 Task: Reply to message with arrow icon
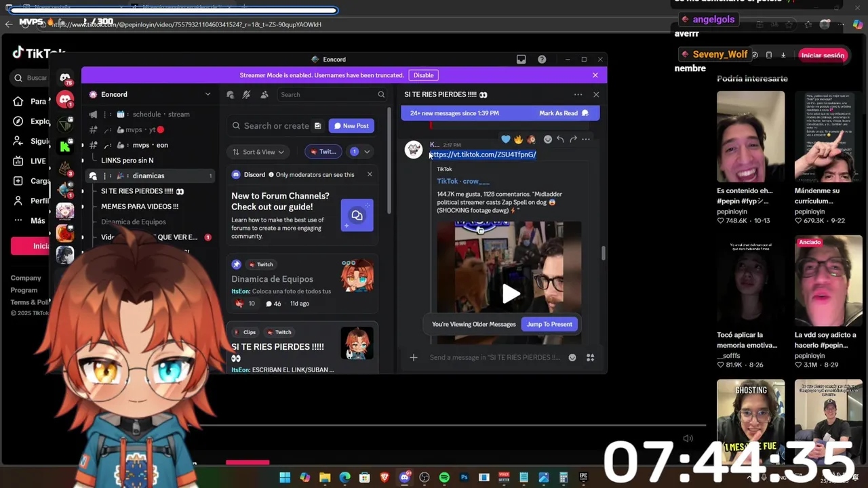pyautogui.click(x=560, y=139)
